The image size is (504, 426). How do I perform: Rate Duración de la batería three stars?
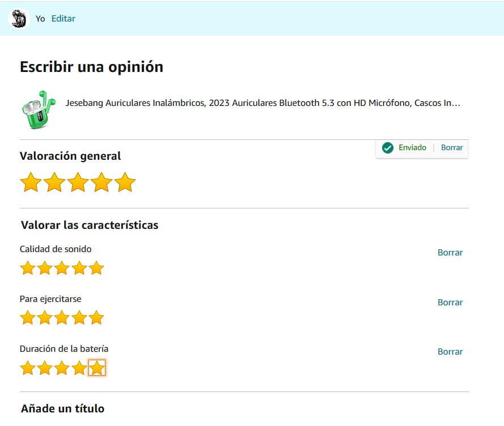click(x=62, y=368)
